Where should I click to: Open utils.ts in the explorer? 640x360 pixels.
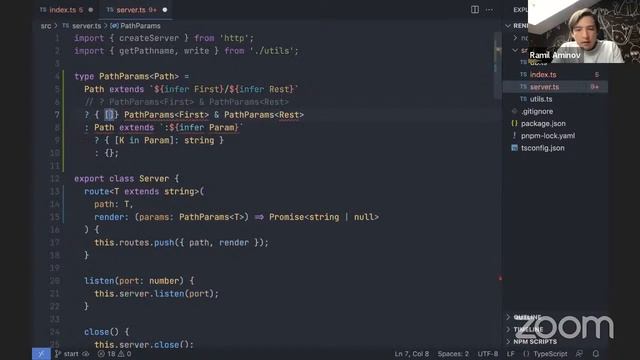point(541,99)
